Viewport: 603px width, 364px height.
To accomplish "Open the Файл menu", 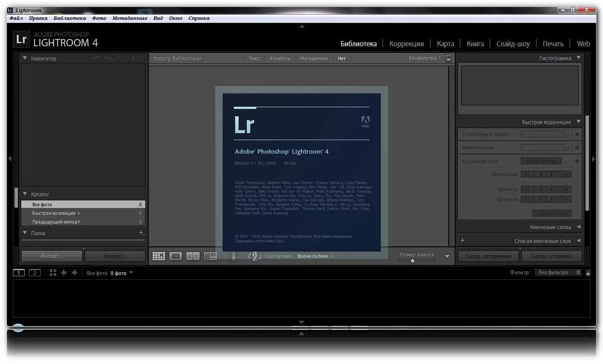I will 16,18.
